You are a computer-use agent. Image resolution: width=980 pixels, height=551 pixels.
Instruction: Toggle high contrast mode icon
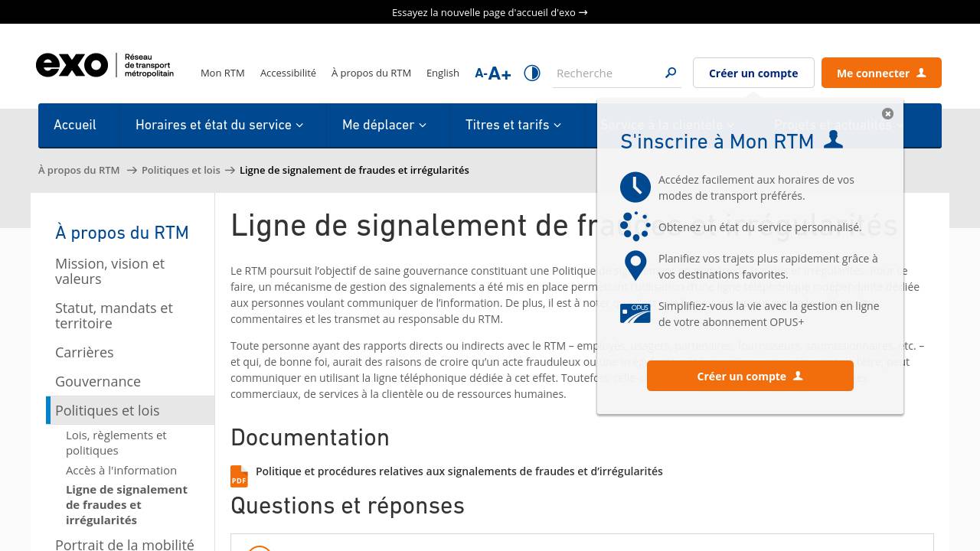[532, 73]
